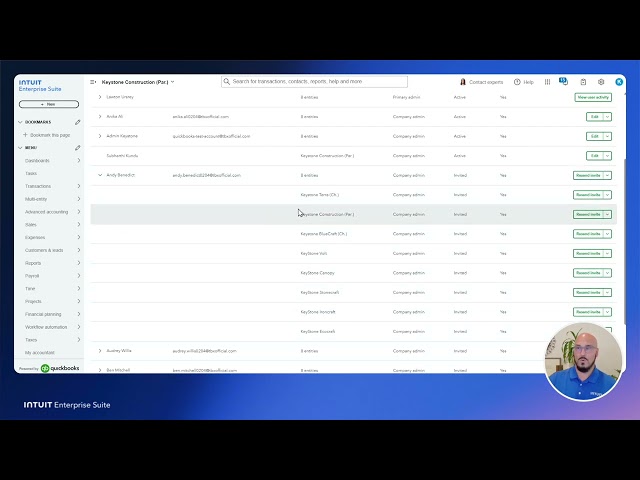Open Edit dropdown arrow for Anika Ali

607,117
